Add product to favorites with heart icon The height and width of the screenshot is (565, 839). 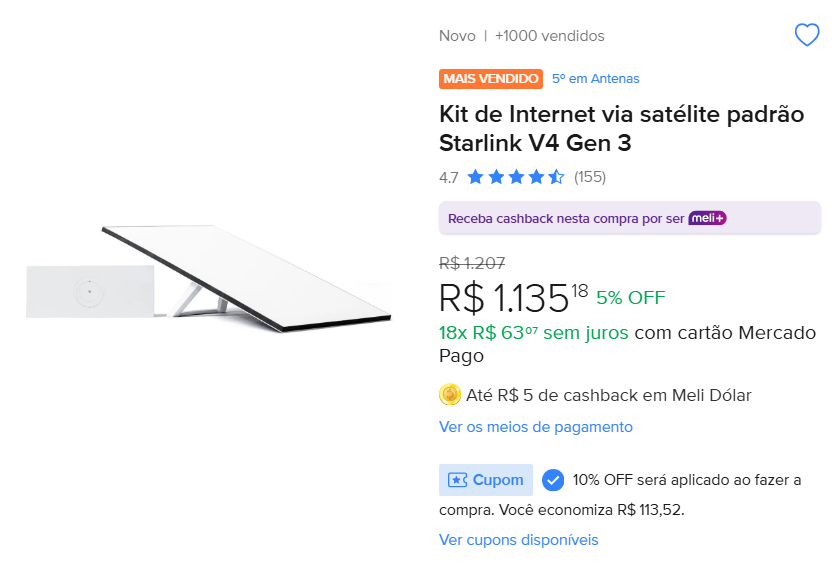806,36
